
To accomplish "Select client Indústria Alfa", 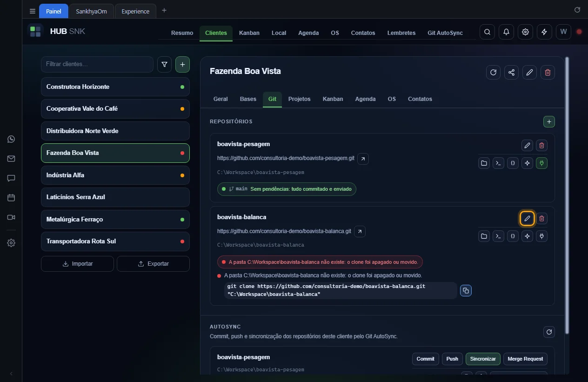I will (x=115, y=175).
